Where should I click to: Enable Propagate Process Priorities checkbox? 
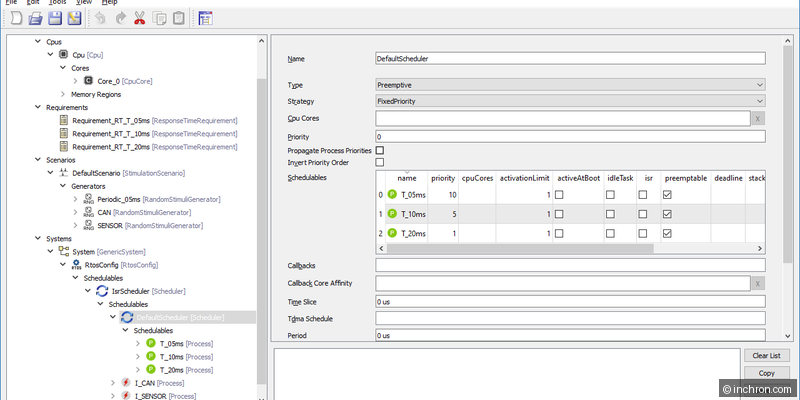[379, 150]
